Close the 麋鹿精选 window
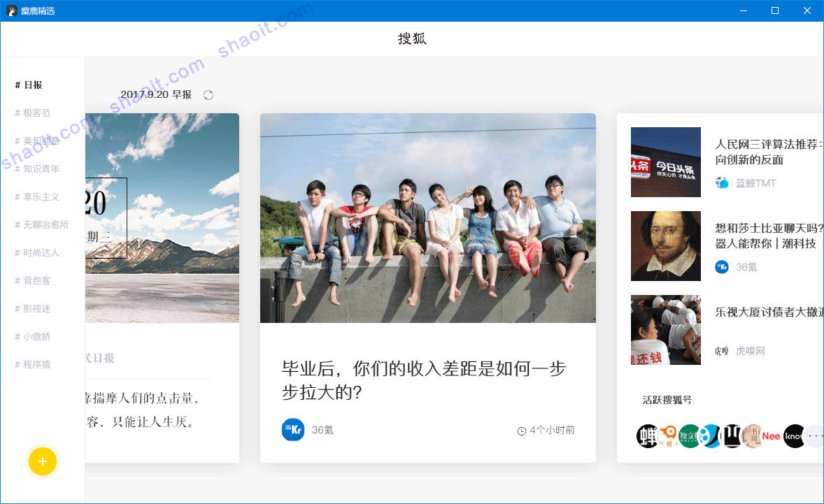Image resolution: width=824 pixels, height=504 pixels. pyautogui.click(x=807, y=10)
